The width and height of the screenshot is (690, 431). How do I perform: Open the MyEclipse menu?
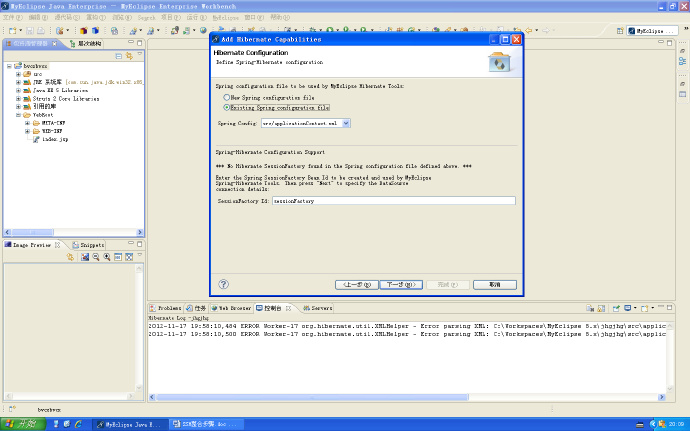click(x=225, y=18)
